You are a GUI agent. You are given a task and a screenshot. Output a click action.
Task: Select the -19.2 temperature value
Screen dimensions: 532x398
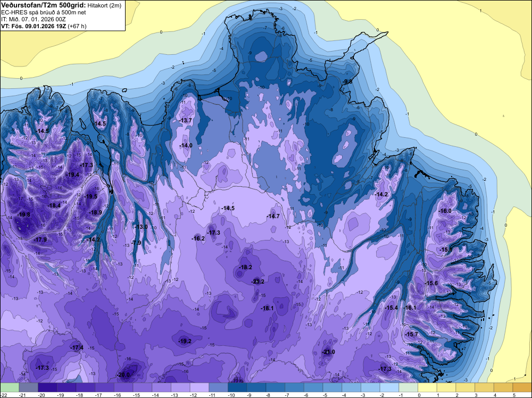185,341
